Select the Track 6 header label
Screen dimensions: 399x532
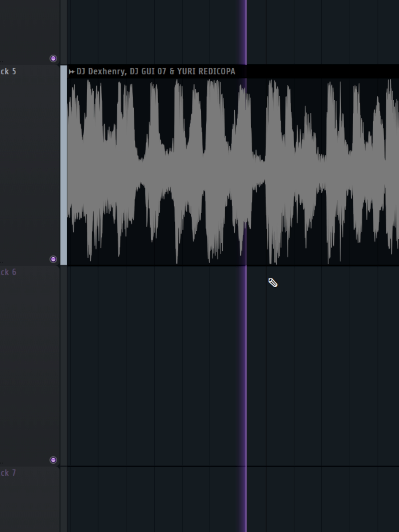point(8,272)
